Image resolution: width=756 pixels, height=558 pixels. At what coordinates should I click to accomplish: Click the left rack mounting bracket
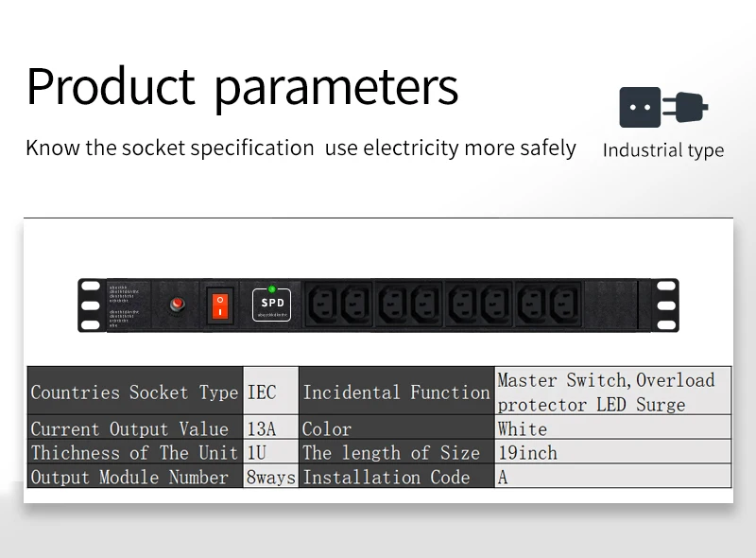[90, 305]
